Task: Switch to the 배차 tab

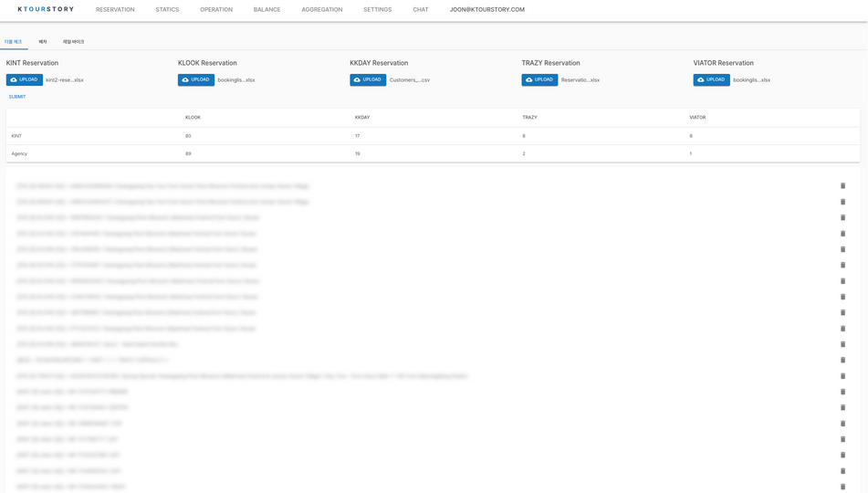Action: click(43, 42)
